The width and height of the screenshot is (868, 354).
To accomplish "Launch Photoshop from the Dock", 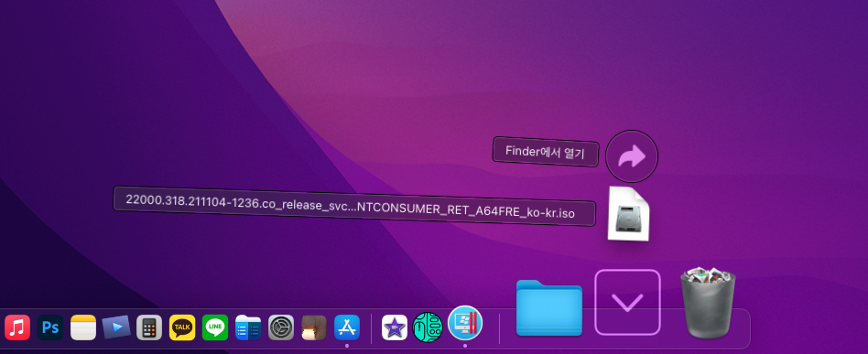I will [50, 327].
